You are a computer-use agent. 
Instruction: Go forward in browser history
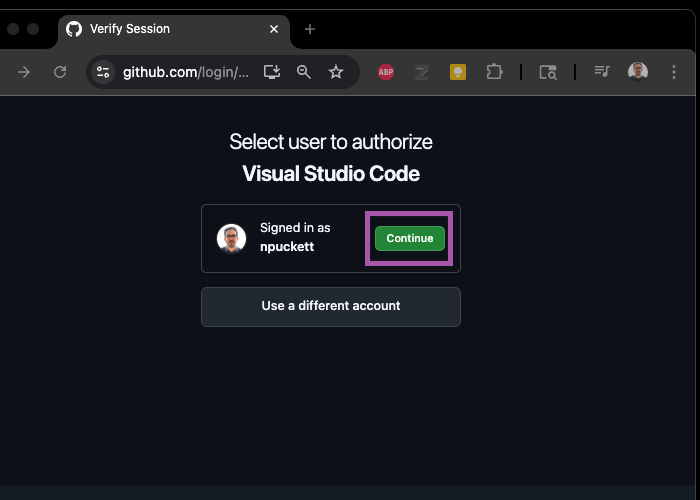(24, 72)
